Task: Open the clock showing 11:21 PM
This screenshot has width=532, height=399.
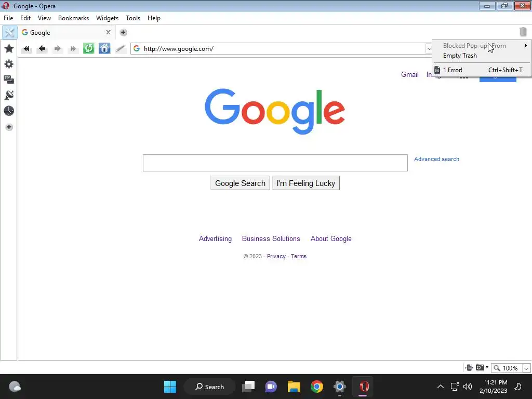Action: 494,387
